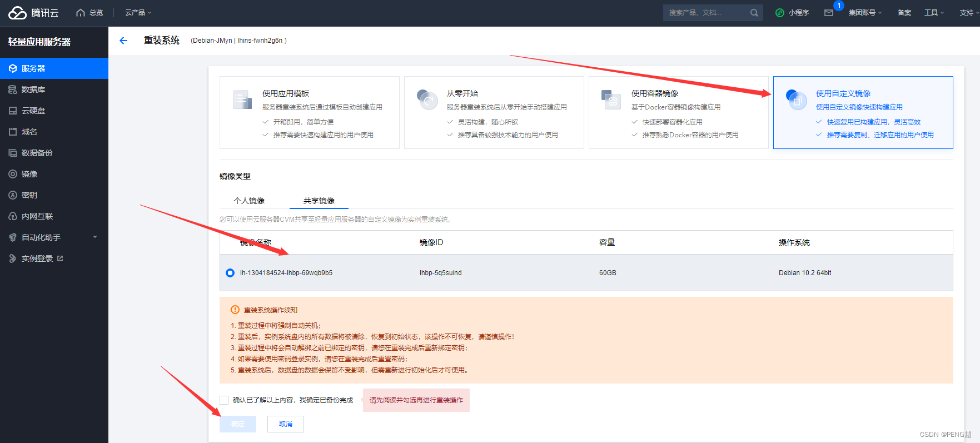Open the mail notification icon
The height and width of the screenshot is (443, 980).
[829, 13]
